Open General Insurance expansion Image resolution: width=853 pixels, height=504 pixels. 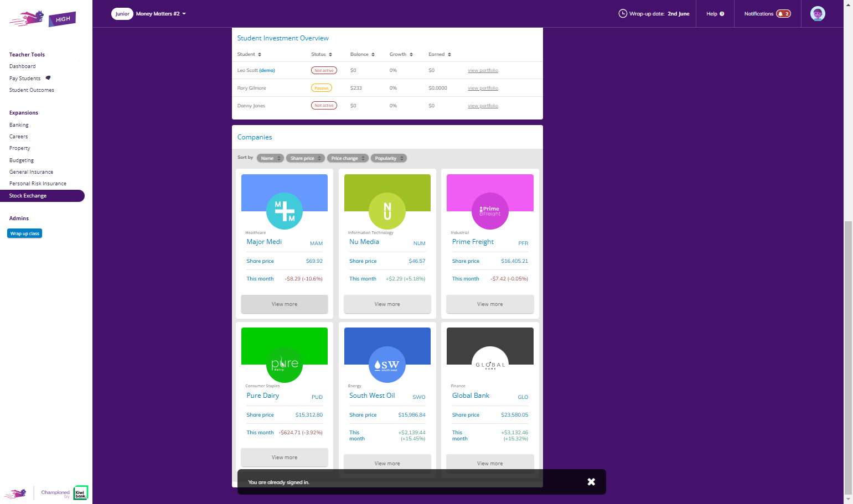pos(32,172)
